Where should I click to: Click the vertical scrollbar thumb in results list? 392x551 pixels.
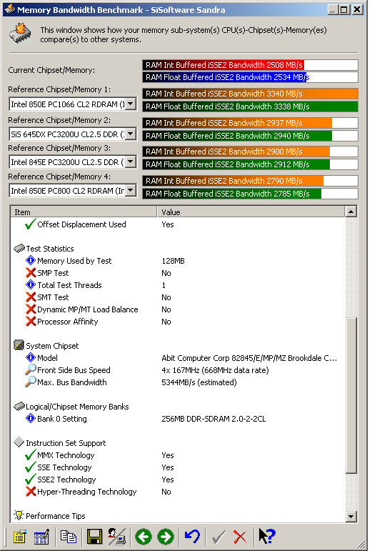tap(351, 396)
